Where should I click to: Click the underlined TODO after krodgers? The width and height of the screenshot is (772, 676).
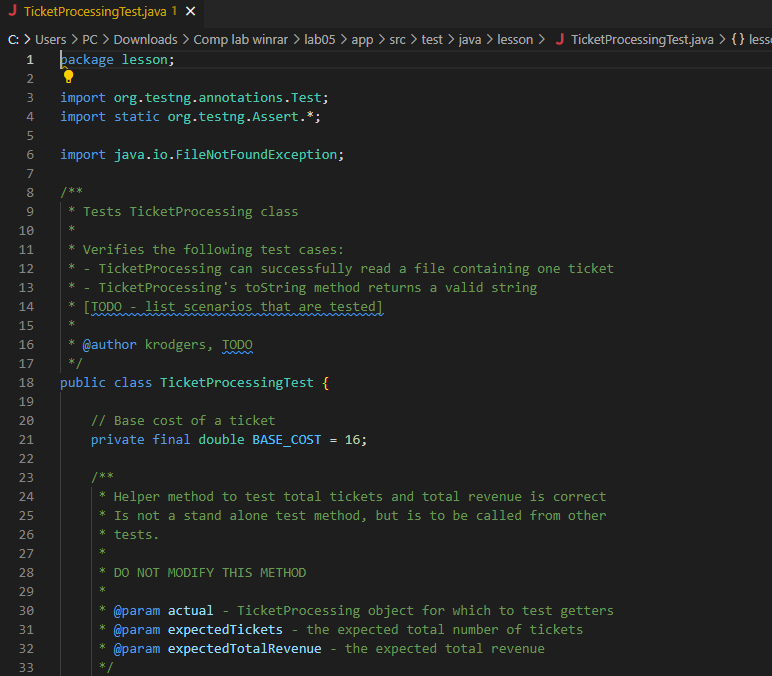[x=237, y=345]
